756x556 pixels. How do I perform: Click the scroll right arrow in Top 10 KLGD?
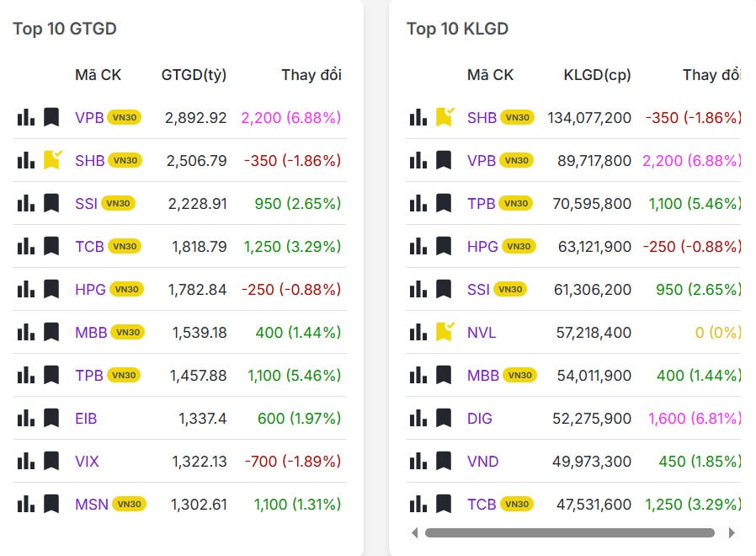(x=732, y=532)
